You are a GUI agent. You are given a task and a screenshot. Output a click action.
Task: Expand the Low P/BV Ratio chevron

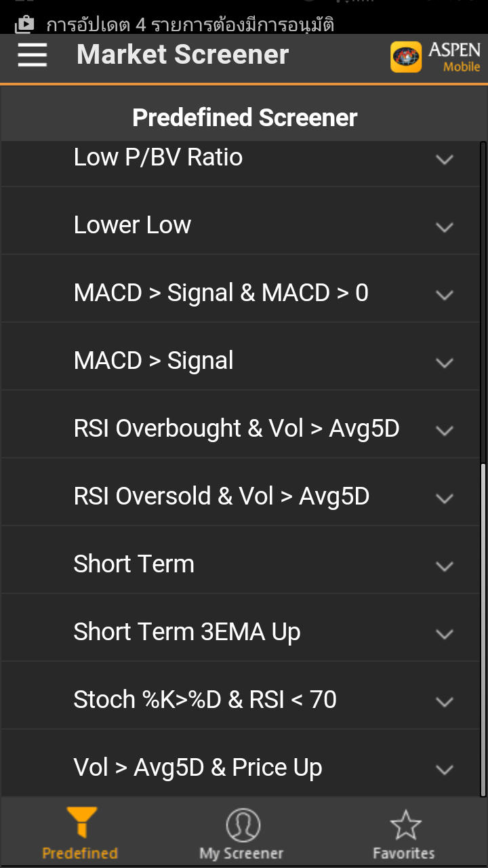point(445,160)
